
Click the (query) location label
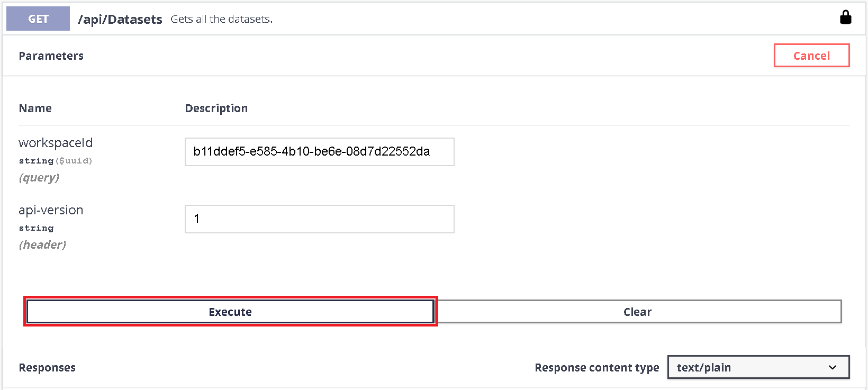(39, 178)
